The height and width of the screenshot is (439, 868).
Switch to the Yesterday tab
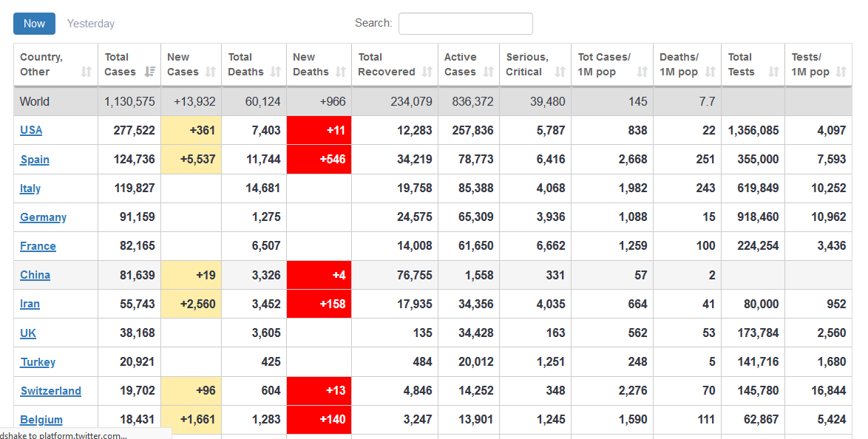(91, 24)
